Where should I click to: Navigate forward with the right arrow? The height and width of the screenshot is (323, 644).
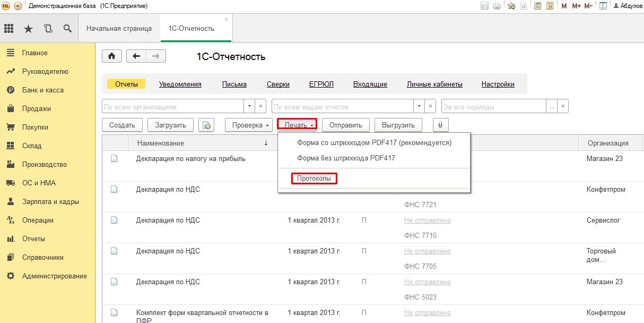156,56
